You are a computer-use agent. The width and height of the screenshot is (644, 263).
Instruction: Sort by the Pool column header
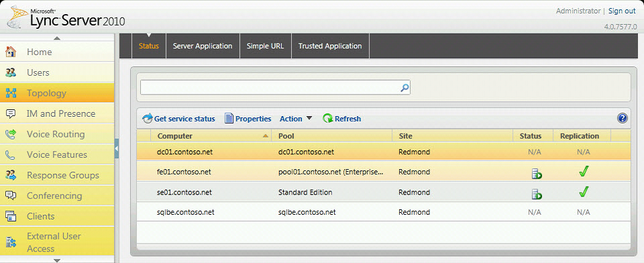pos(332,136)
